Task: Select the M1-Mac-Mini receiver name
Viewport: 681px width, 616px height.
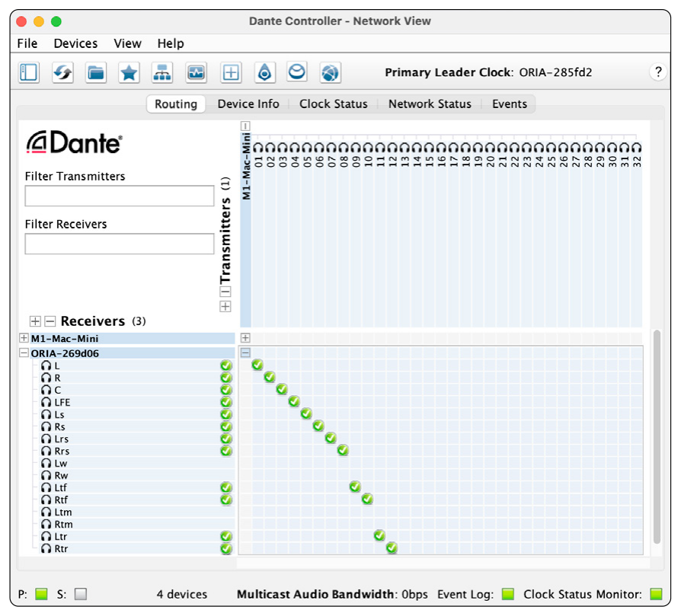Action: [x=65, y=338]
